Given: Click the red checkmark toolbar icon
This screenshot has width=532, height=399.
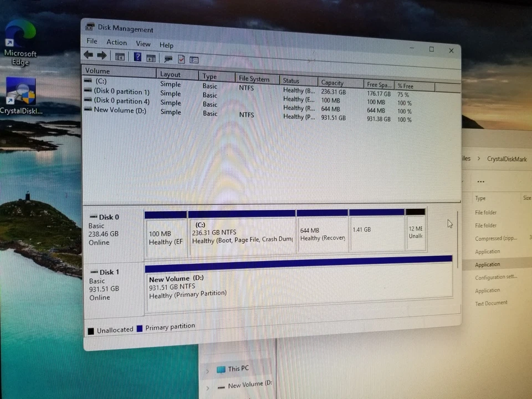Looking at the screenshot, I should pos(181,58).
